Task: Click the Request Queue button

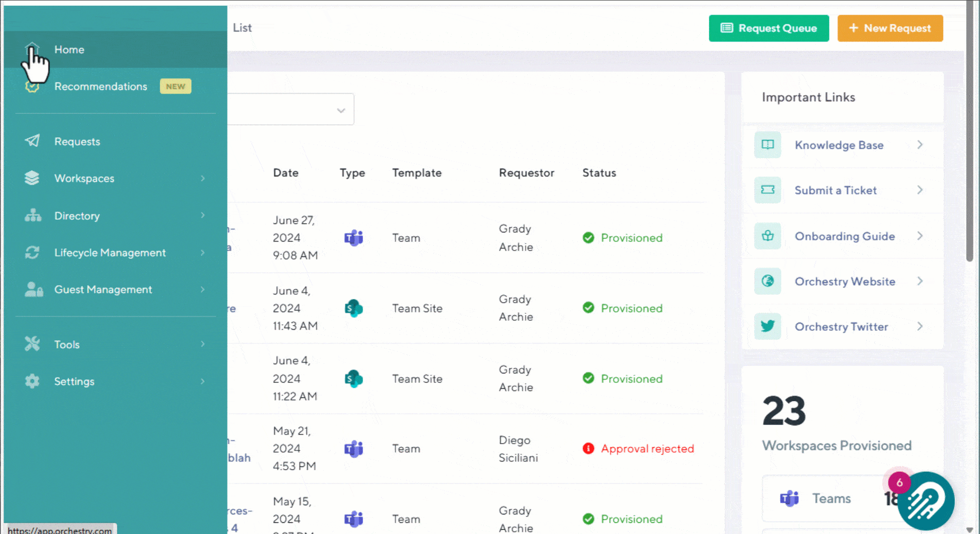Action: click(768, 28)
